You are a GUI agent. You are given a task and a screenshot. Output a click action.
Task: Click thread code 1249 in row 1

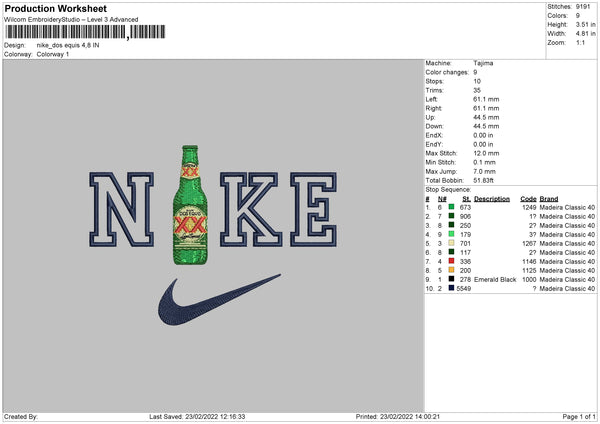529,207
